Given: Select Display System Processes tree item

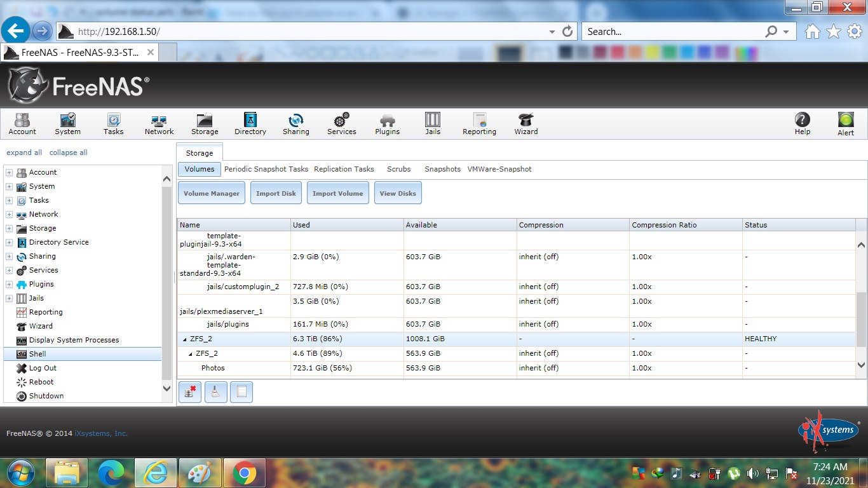Looking at the screenshot, I should 74,340.
